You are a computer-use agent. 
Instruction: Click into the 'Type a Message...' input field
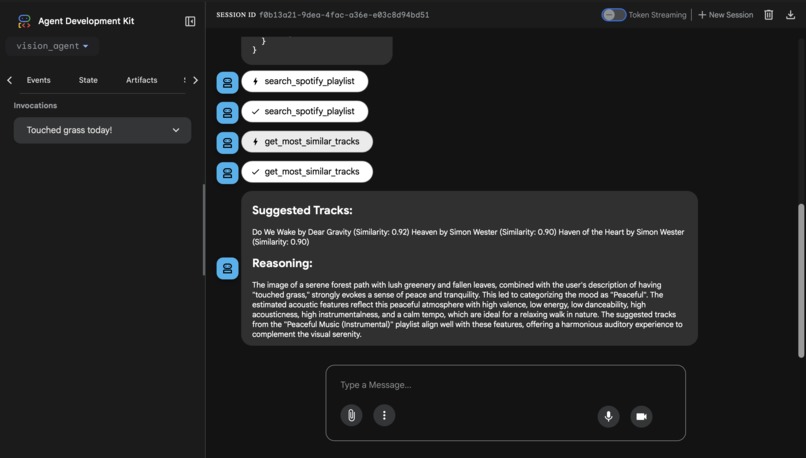505,385
